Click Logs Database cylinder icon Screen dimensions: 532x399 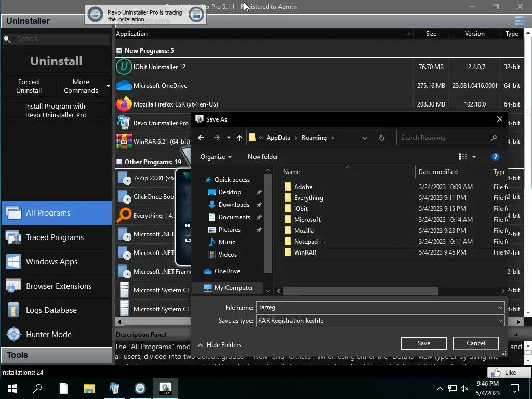[x=14, y=310]
